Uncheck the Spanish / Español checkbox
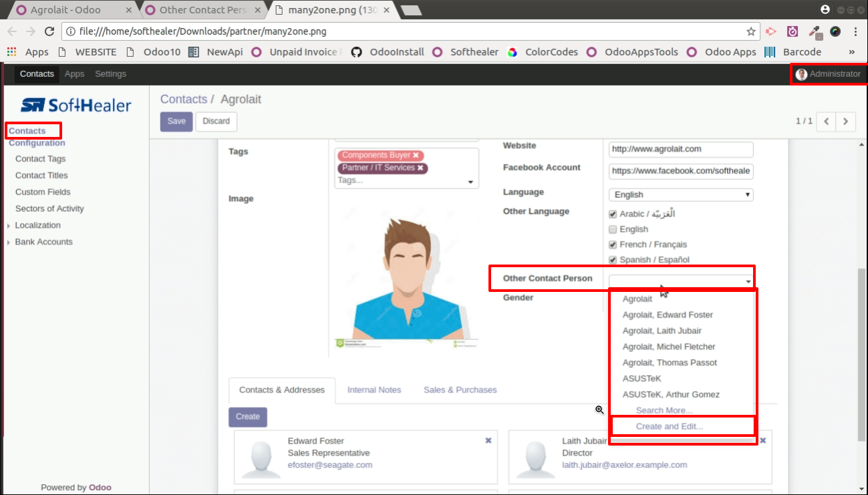 pos(613,260)
